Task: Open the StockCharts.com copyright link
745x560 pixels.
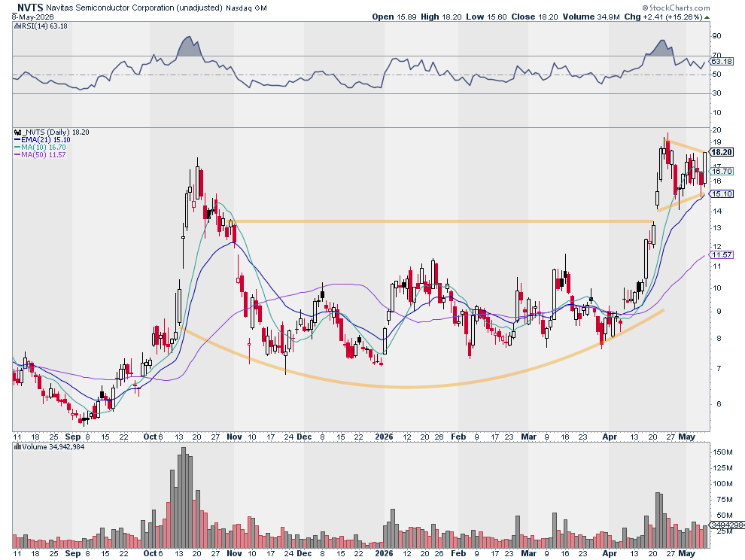Action: click(x=676, y=8)
